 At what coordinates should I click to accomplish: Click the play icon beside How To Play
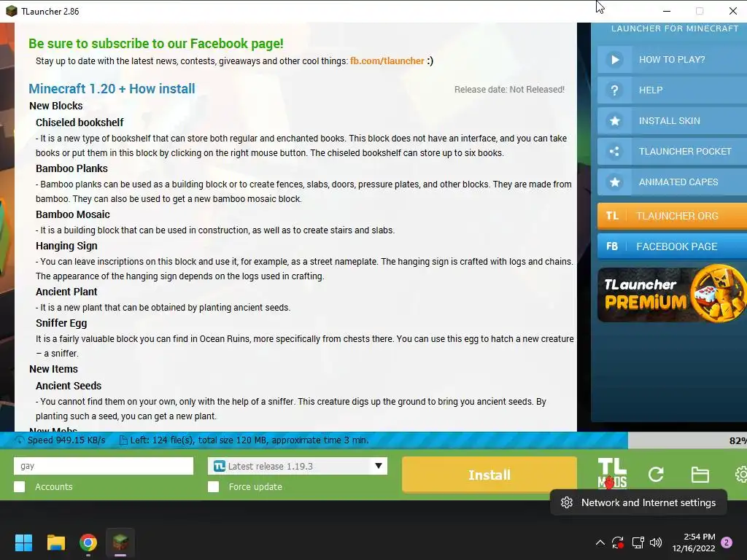point(615,60)
